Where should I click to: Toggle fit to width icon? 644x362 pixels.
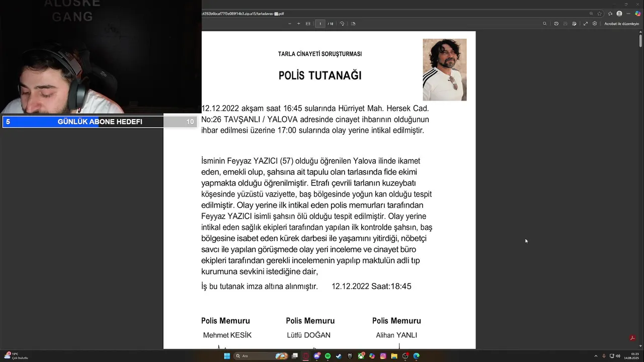coord(308,24)
